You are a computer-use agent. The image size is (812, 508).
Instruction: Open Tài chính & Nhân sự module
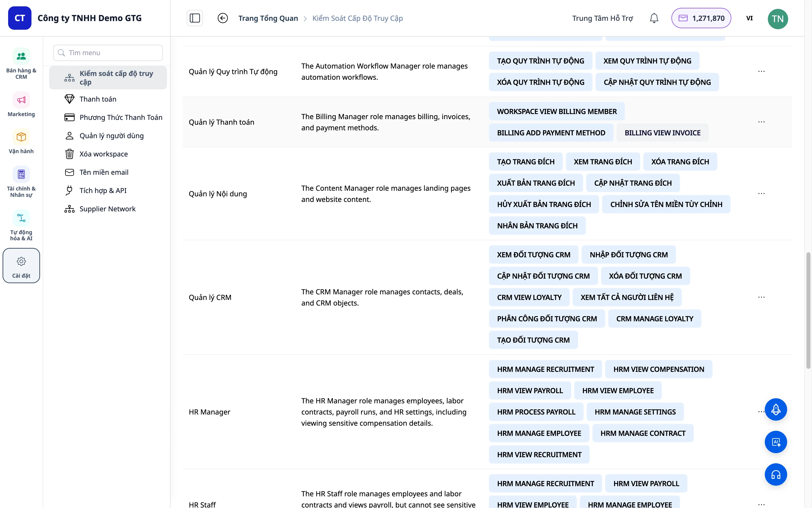[21, 182]
